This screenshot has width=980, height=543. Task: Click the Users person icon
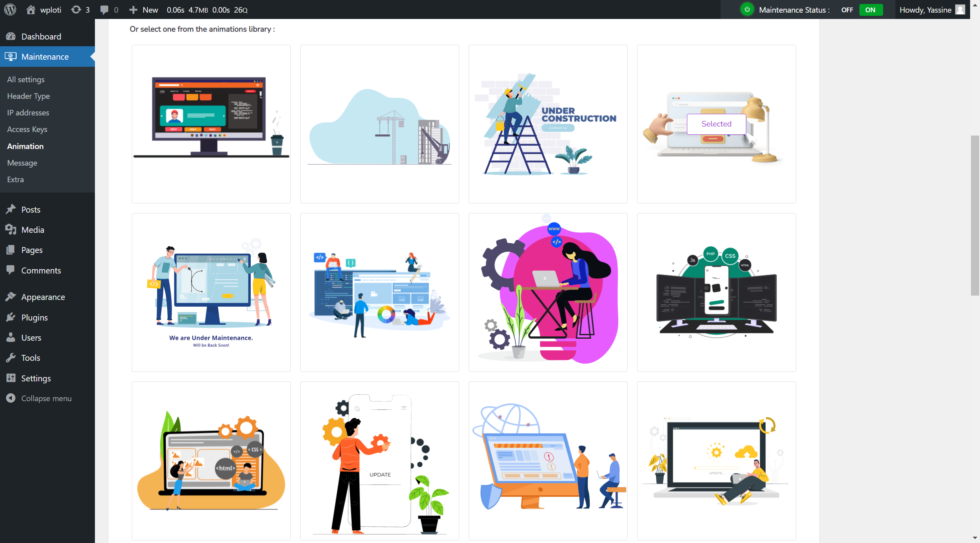11,337
